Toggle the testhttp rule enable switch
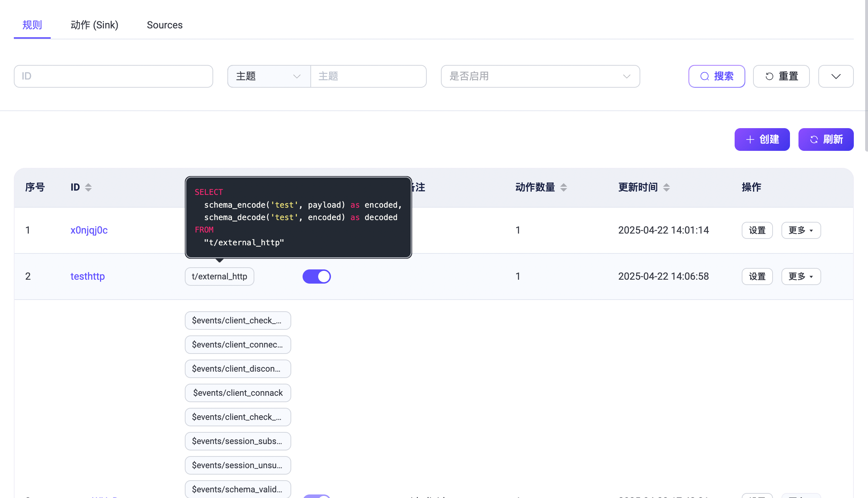868x498 pixels. [316, 277]
